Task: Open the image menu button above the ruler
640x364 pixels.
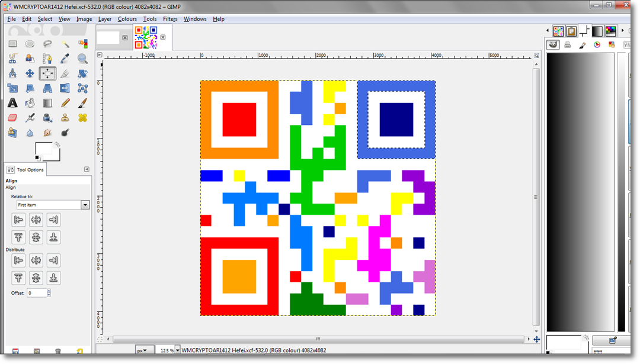Action: pyautogui.click(x=100, y=54)
